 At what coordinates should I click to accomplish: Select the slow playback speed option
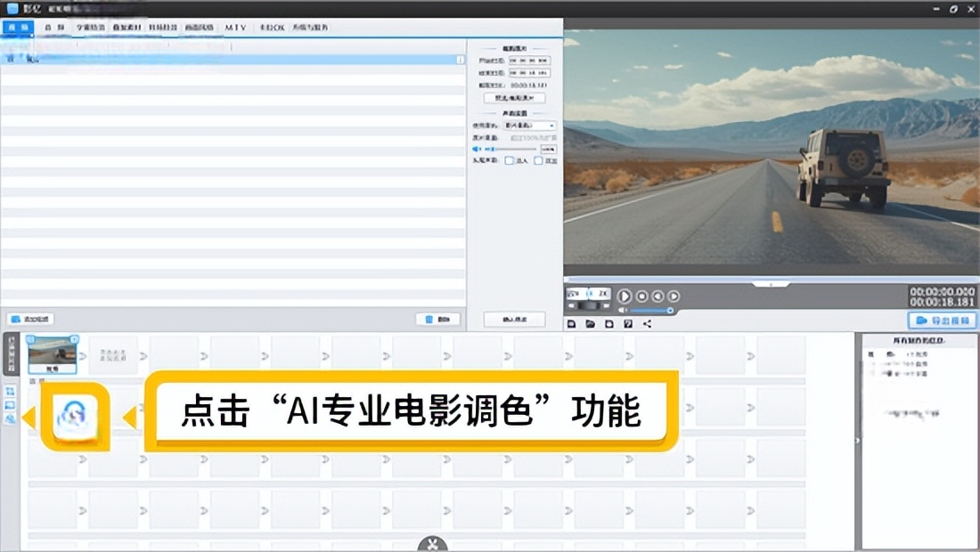point(575,294)
